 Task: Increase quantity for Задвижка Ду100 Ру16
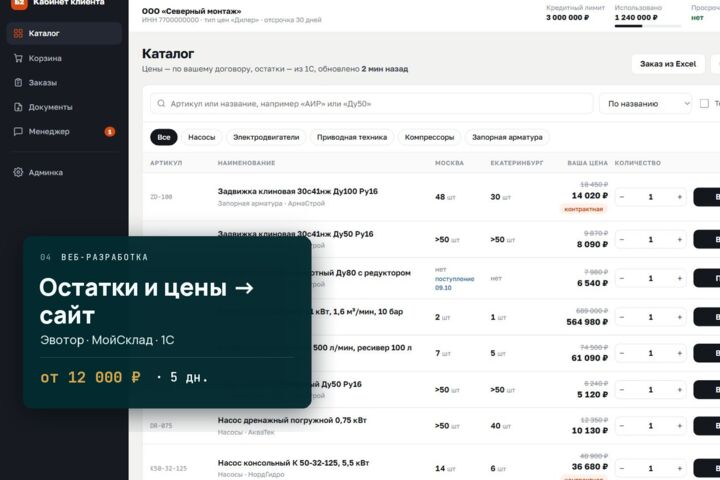(x=680, y=197)
